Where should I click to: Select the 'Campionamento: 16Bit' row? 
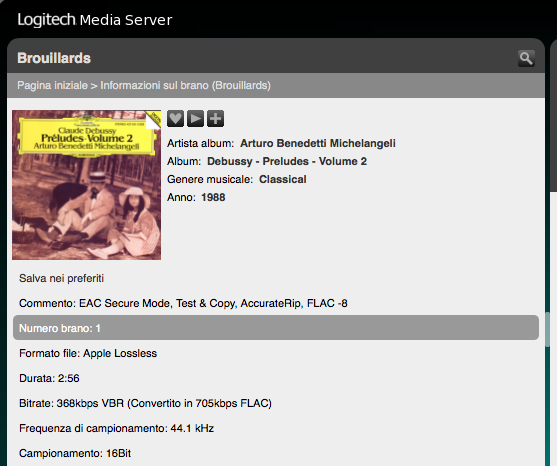[276, 453]
